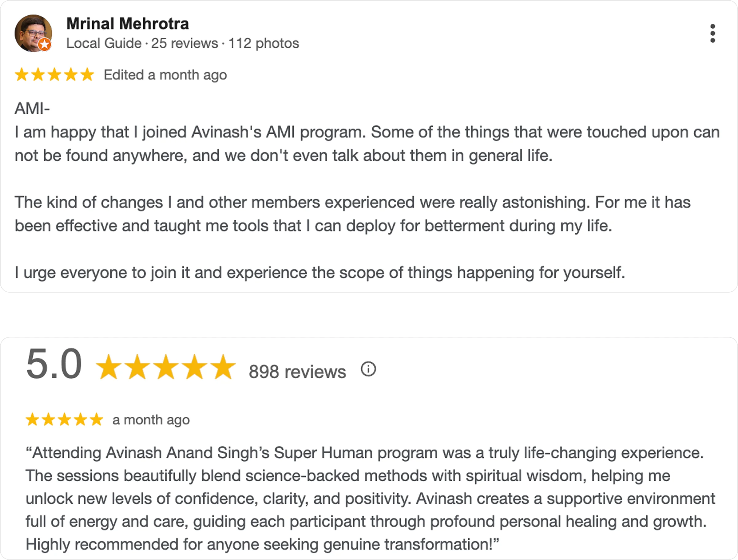This screenshot has width=738, height=560.
Task: Click the orange Local Guide badge on avatar
Action: [x=44, y=44]
